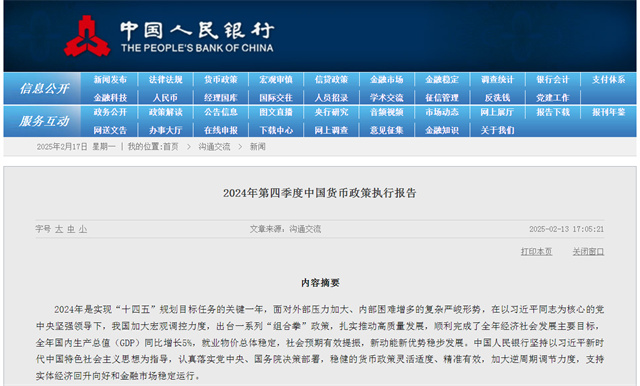Image resolution: width=640 pixels, height=386 pixels.
Task: Open the 宏观审慎 section
Action: pos(276,80)
